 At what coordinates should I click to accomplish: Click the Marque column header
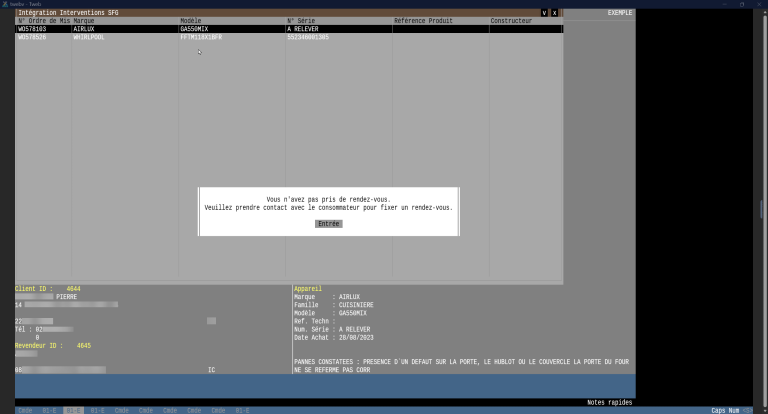[84, 21]
